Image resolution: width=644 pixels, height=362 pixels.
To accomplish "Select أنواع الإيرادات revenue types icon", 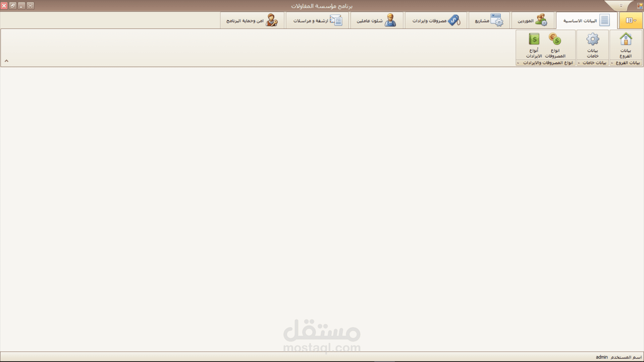I will coord(533,44).
